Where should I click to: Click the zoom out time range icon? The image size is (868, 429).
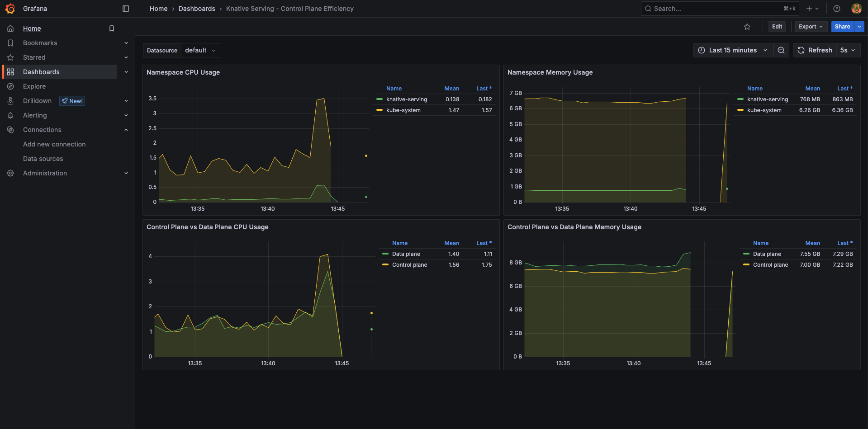(x=781, y=50)
